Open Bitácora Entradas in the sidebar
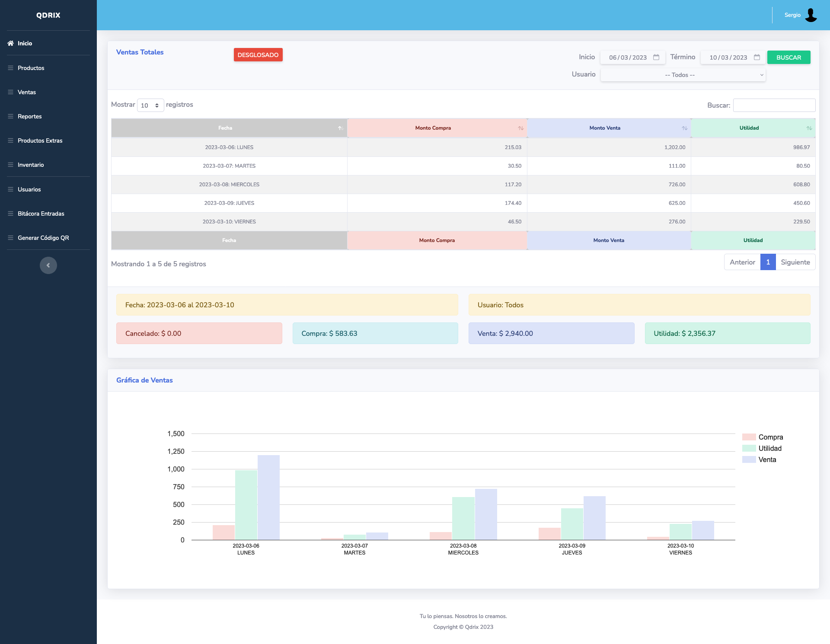The image size is (830, 644). [x=48, y=214]
